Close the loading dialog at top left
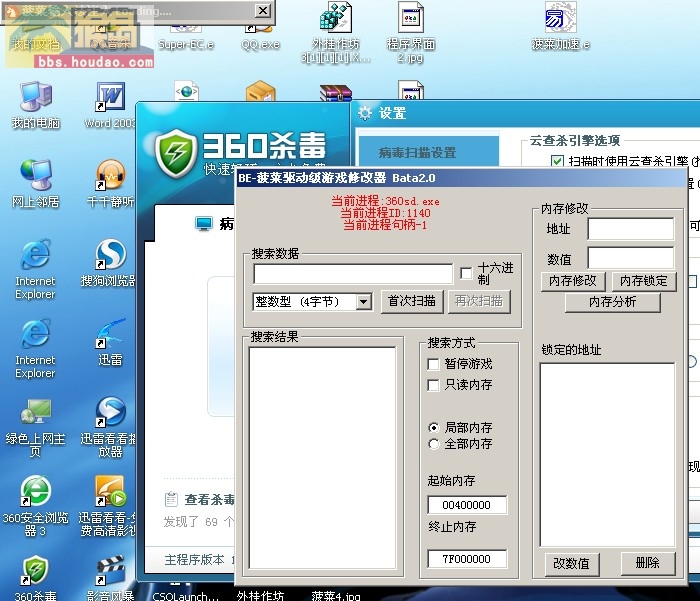This screenshot has height=601, width=700. tap(263, 10)
